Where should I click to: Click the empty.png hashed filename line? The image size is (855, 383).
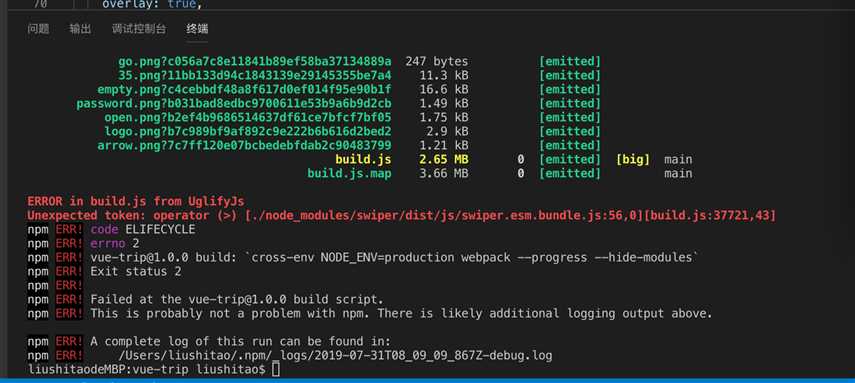tap(244, 89)
